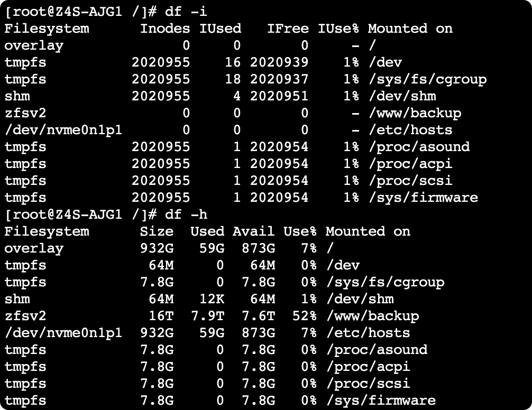Click the Avail column header

(x=253, y=231)
